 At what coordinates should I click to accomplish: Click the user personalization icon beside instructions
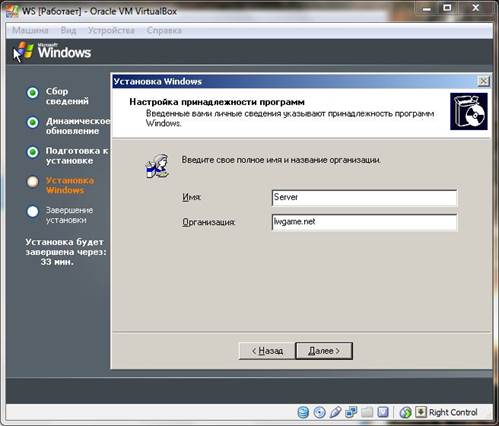pos(157,166)
